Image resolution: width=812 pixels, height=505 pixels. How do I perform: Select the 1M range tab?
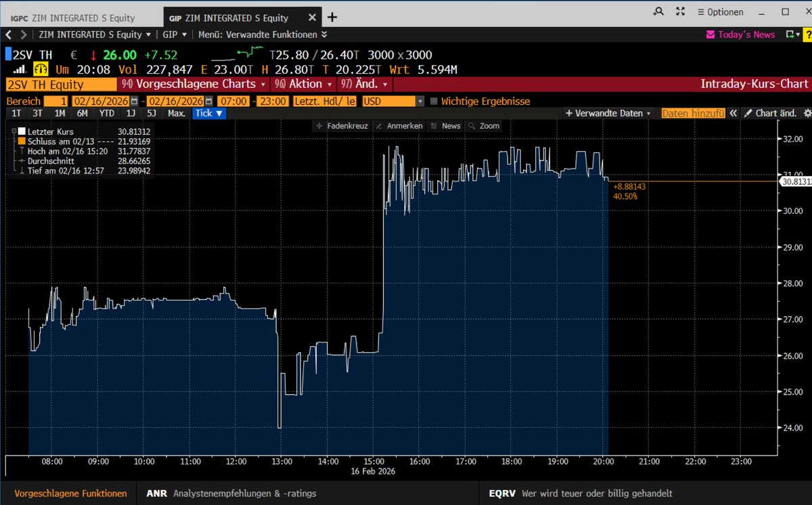click(x=60, y=114)
